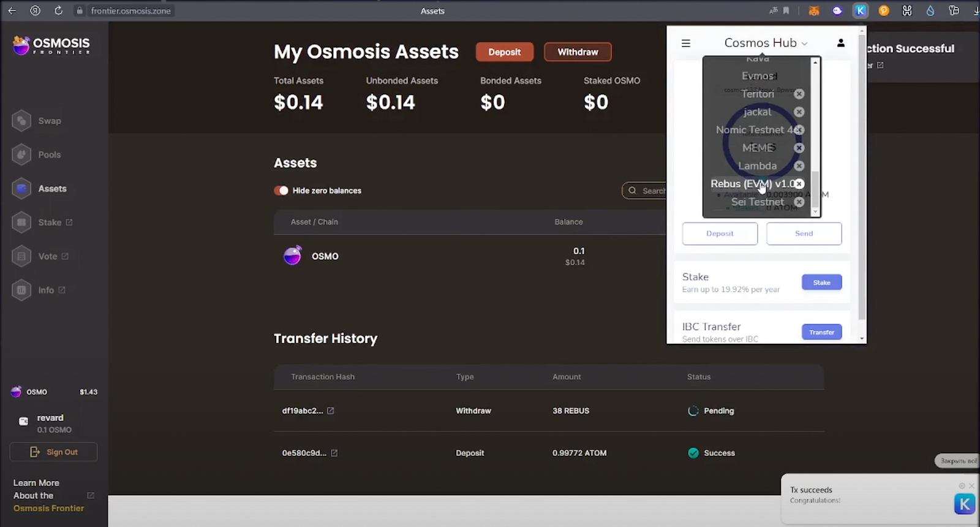
Task: Click the Keplr logo on the notification
Action: (x=965, y=504)
